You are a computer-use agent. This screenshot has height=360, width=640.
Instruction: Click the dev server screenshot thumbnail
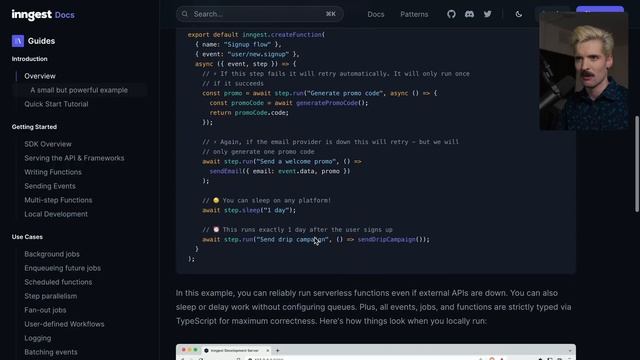pyautogui.click(x=376, y=352)
